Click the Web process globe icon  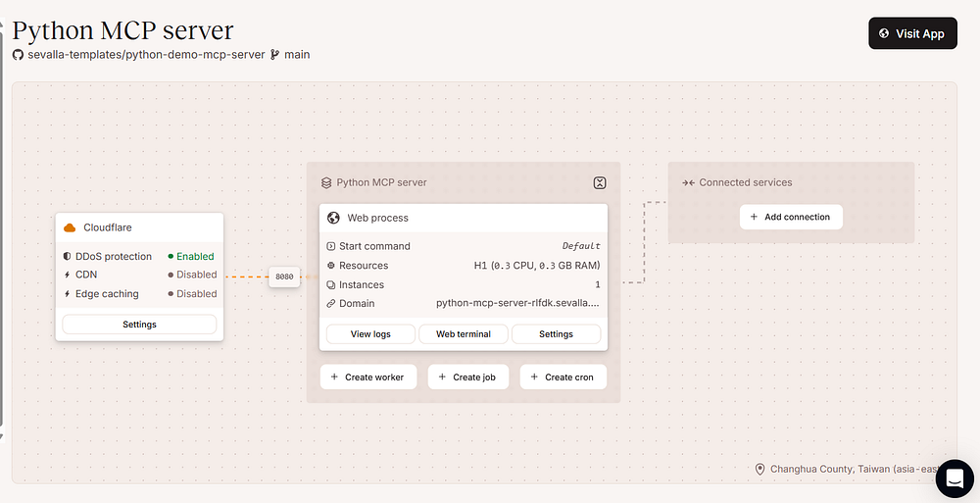click(x=333, y=218)
